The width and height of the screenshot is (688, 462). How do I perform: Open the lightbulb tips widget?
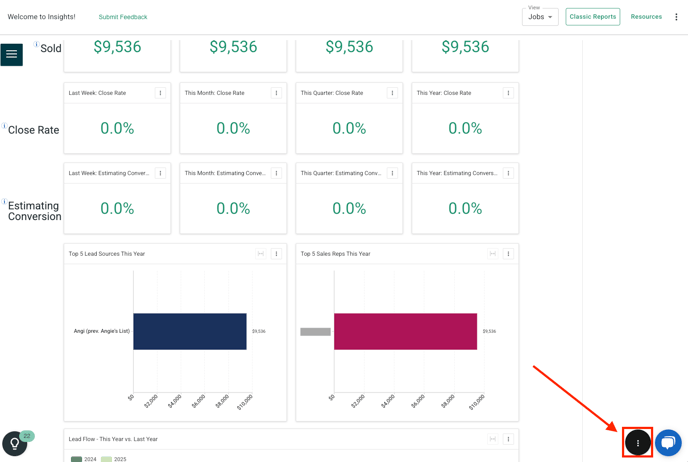pyautogui.click(x=14, y=444)
